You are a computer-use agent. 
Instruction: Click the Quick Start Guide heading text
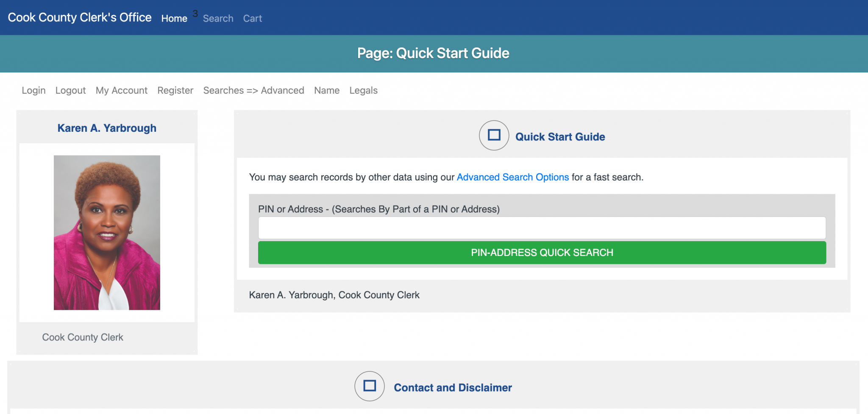click(x=560, y=137)
